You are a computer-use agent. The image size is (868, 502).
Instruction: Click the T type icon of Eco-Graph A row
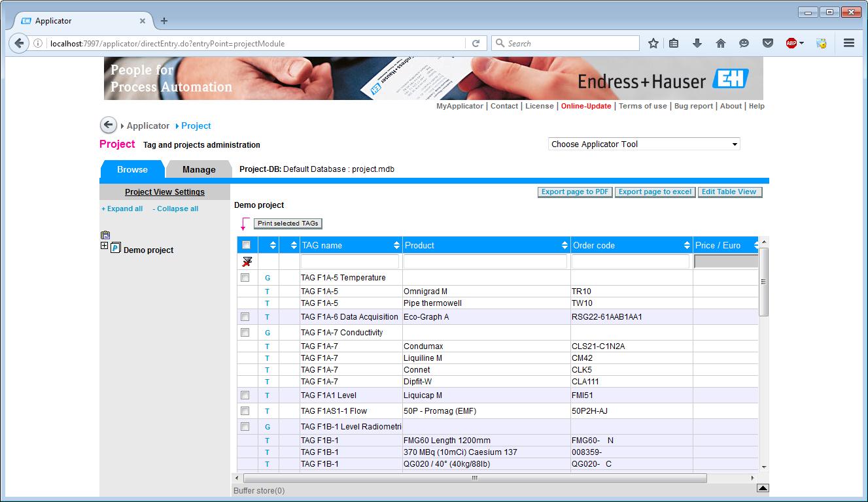[268, 317]
